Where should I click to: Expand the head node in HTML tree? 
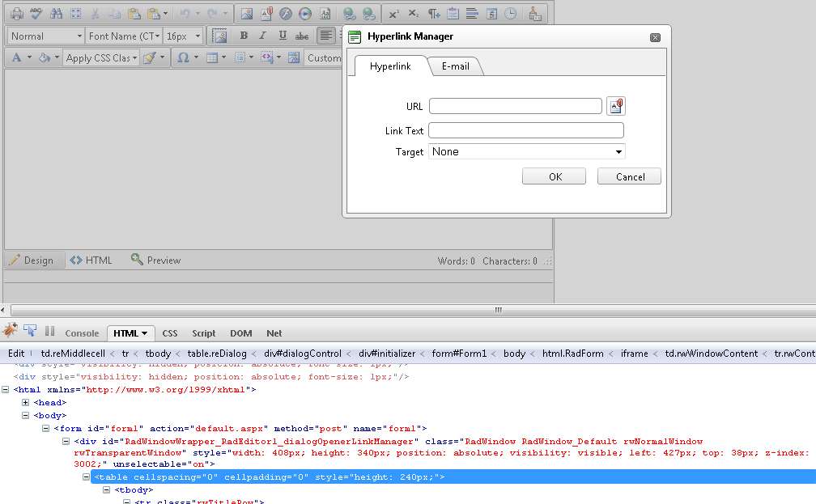click(x=25, y=403)
